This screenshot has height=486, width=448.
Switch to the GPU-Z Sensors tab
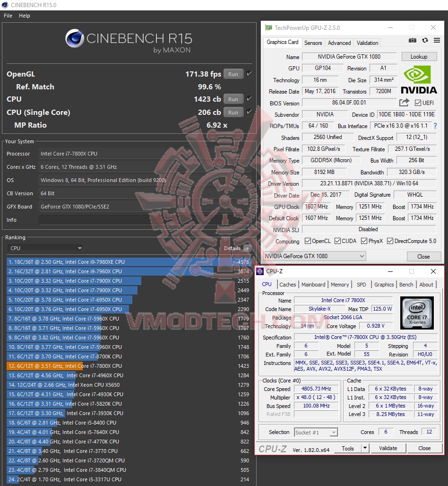[313, 43]
